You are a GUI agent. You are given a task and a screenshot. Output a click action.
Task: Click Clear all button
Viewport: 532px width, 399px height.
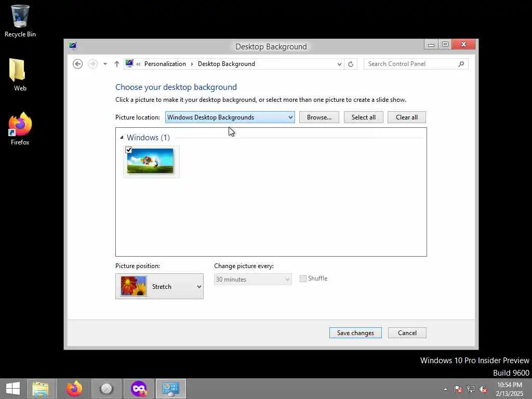click(x=406, y=117)
